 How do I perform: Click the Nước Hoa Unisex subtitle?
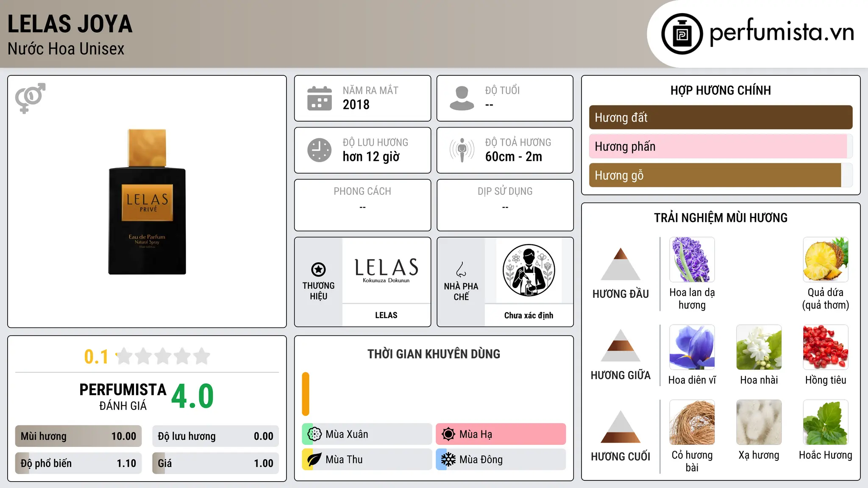(66, 49)
